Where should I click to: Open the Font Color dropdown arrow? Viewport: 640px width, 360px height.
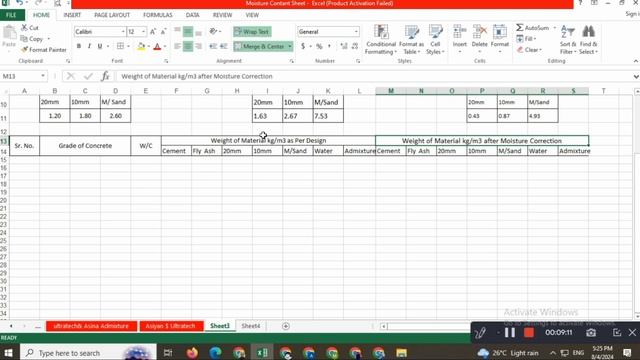(x=165, y=46)
